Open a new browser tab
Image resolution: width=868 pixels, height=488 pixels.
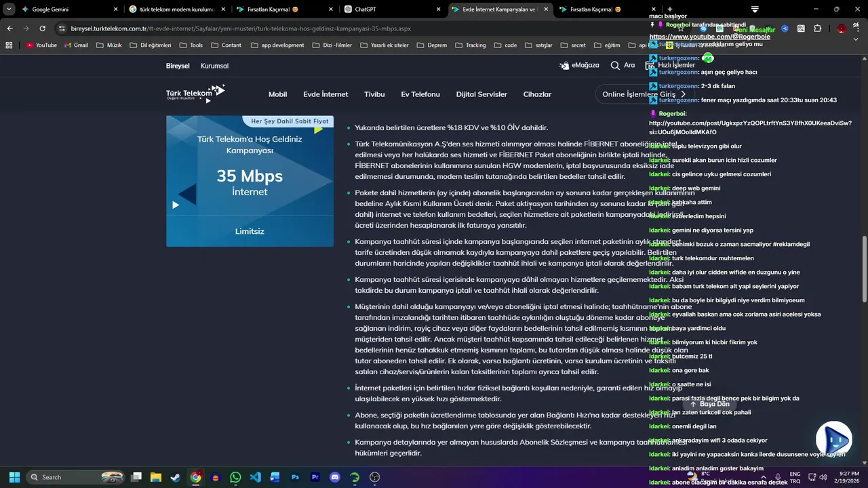[670, 9]
